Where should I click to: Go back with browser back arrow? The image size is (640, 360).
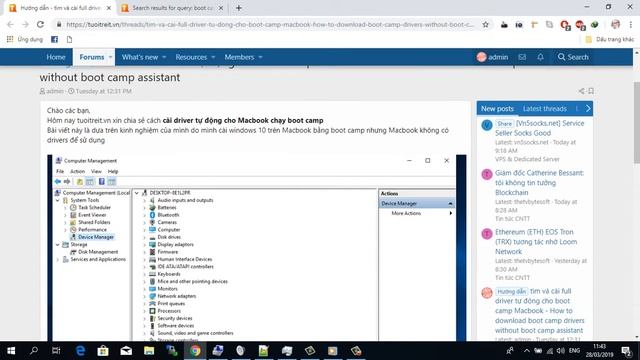coord(10,24)
